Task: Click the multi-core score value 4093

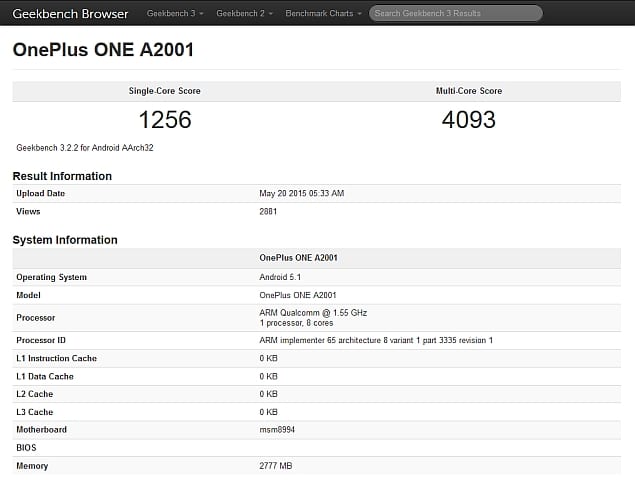Action: coord(469,120)
